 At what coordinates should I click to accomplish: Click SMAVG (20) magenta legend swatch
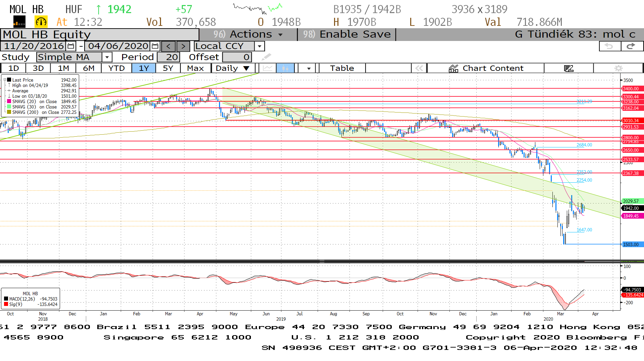[9, 101]
